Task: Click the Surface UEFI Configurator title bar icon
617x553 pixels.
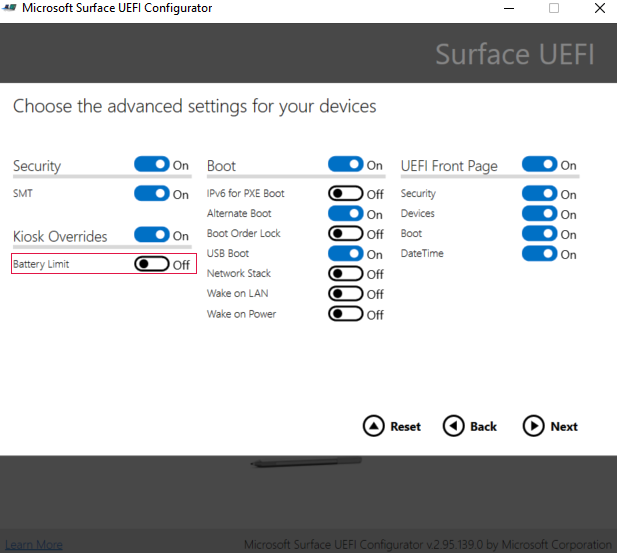Action: tap(9, 7)
